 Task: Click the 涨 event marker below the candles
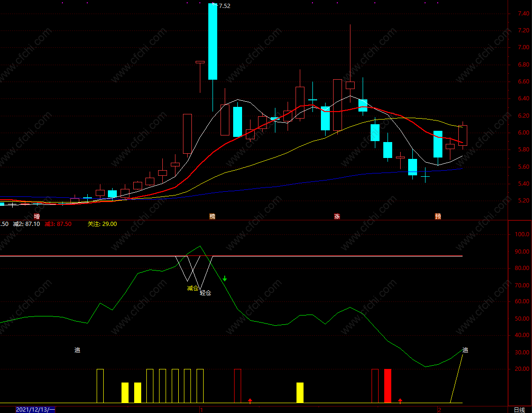[x=337, y=216]
